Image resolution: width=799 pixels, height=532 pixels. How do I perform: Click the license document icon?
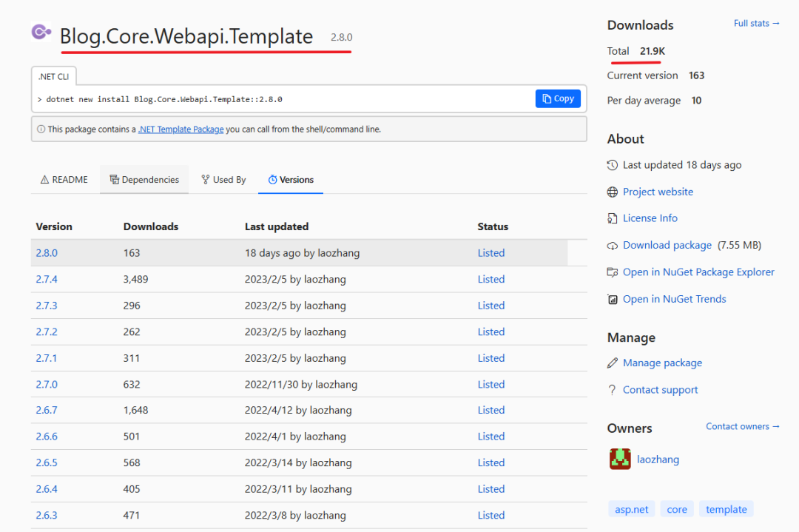(613, 218)
